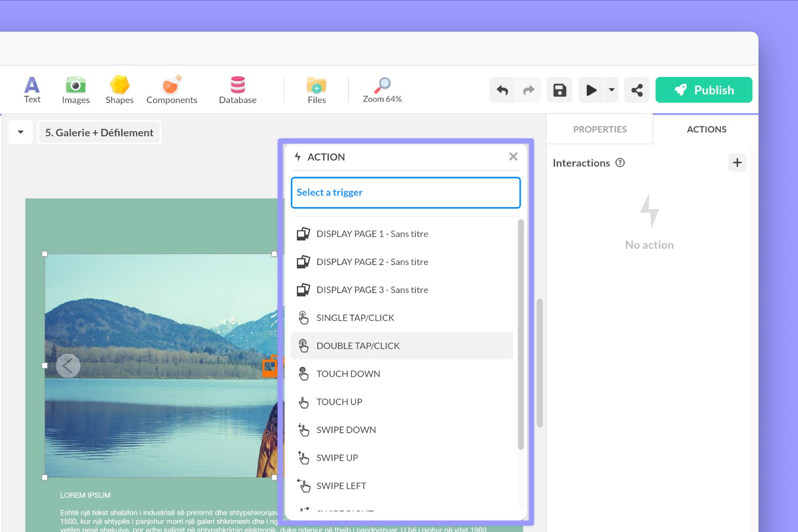This screenshot has height=532, width=798.
Task: Share the project
Action: click(x=636, y=90)
